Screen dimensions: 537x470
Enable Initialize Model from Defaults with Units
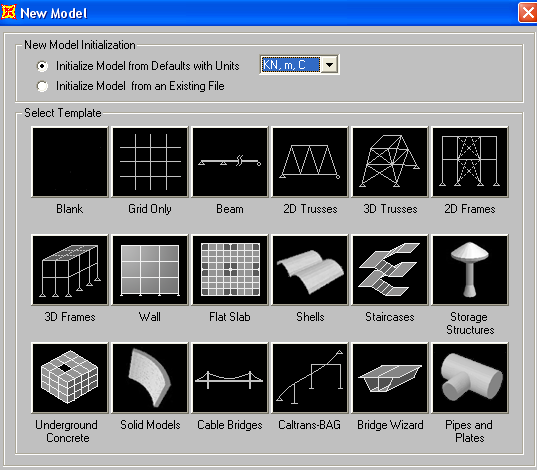tap(42, 66)
